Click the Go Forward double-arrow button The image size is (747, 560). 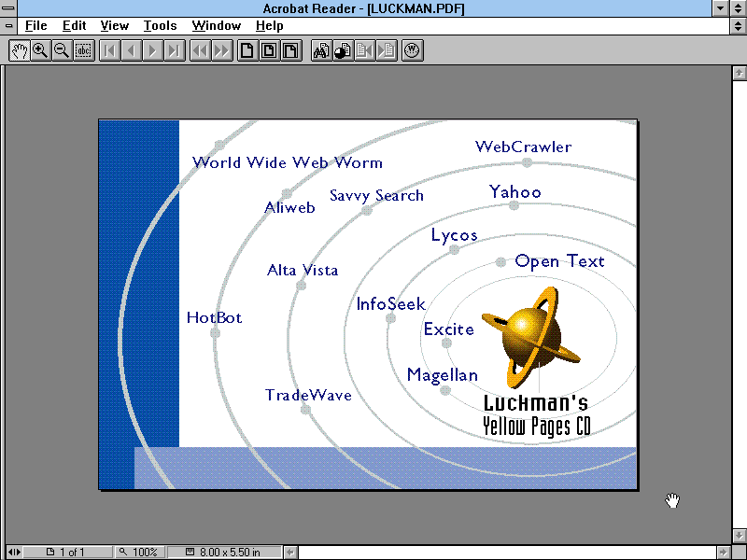coord(221,50)
